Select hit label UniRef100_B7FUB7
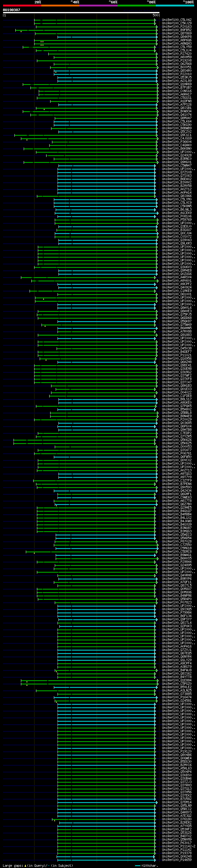The height and width of the screenshot is (868, 197). tap(177, 88)
